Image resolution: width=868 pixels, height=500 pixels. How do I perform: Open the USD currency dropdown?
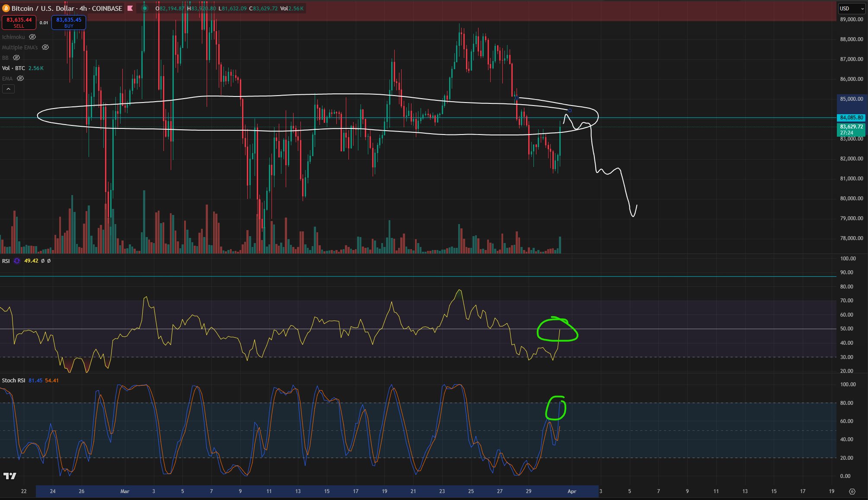coord(852,8)
